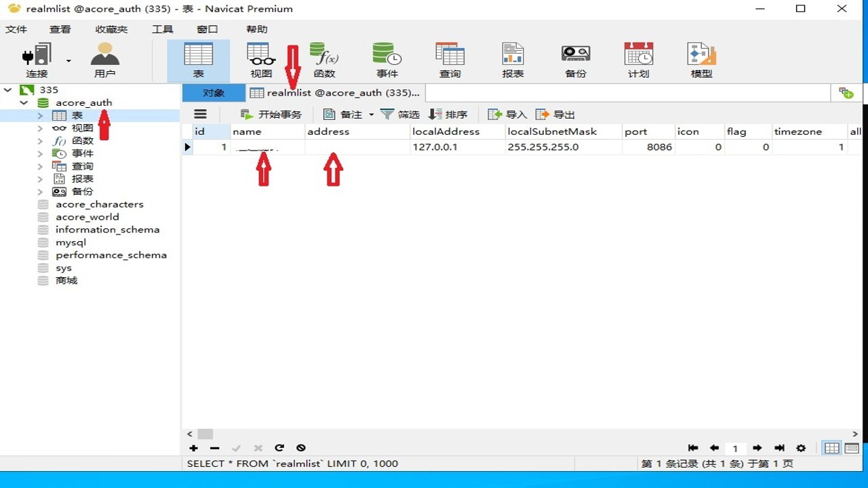Click the add record plus icon
The image size is (868, 488).
pos(194,448)
